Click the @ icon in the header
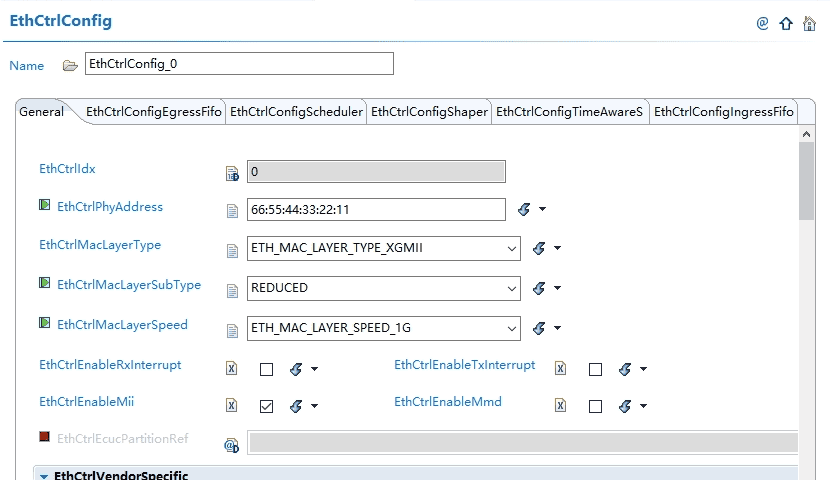831x480 pixels. [x=762, y=23]
